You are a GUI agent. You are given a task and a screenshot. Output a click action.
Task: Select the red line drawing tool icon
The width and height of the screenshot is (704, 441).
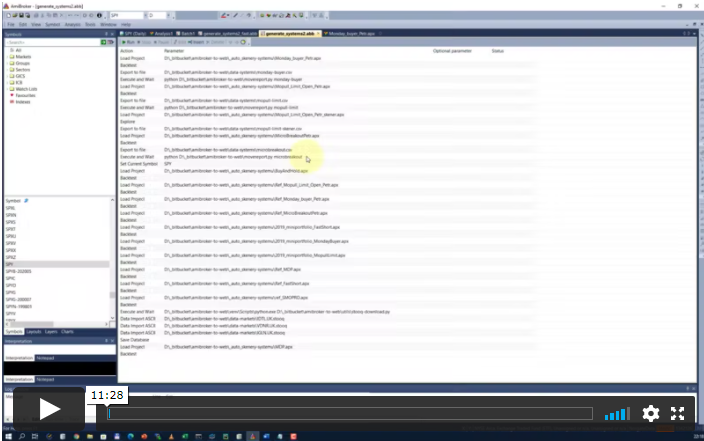click(224, 15)
